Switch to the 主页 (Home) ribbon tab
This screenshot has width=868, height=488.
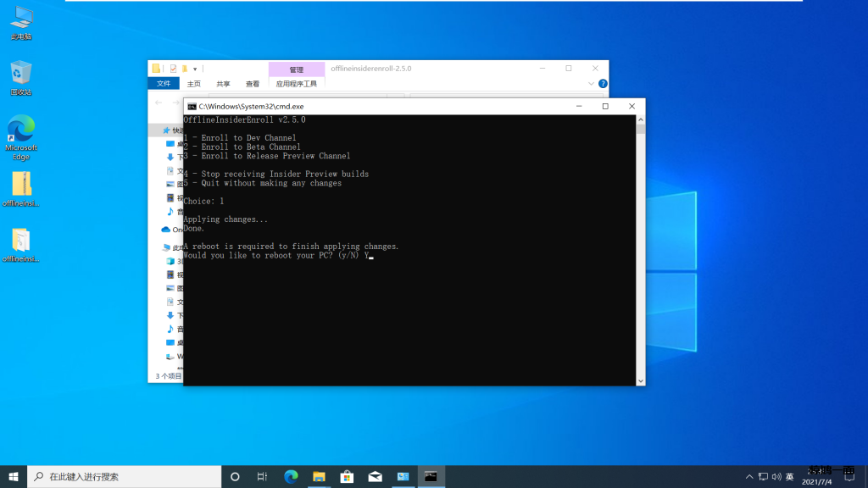pos(194,84)
